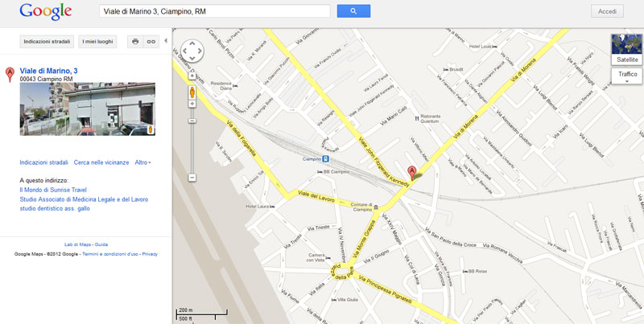
Task: Click the print icon
Action: [x=135, y=42]
